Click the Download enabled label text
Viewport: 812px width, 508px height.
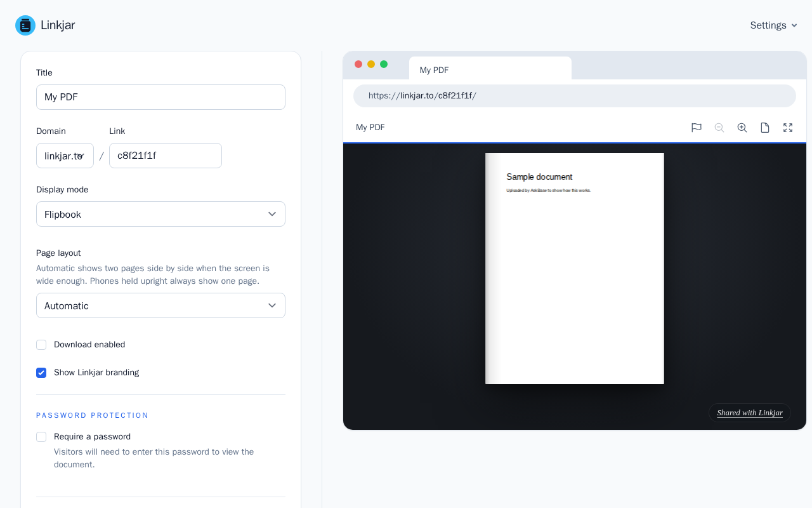(89, 345)
